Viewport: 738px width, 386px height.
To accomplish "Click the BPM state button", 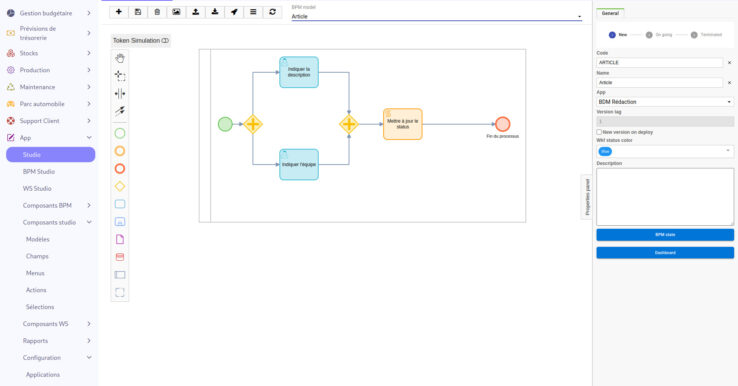I will [x=665, y=234].
